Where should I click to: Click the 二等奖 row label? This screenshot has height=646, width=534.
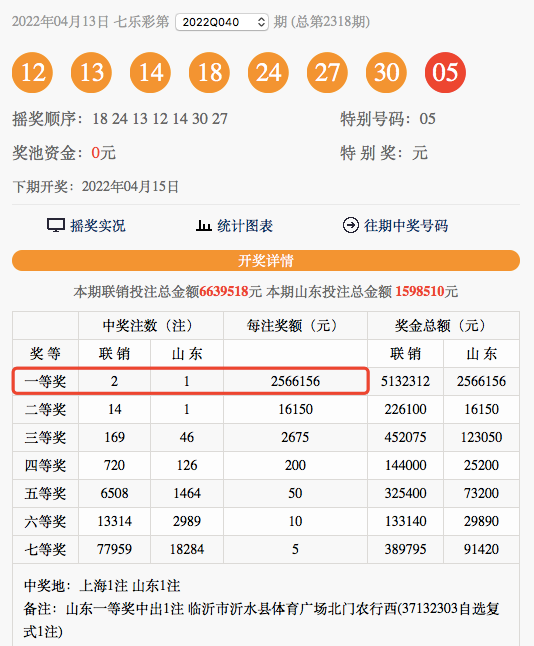pos(45,409)
